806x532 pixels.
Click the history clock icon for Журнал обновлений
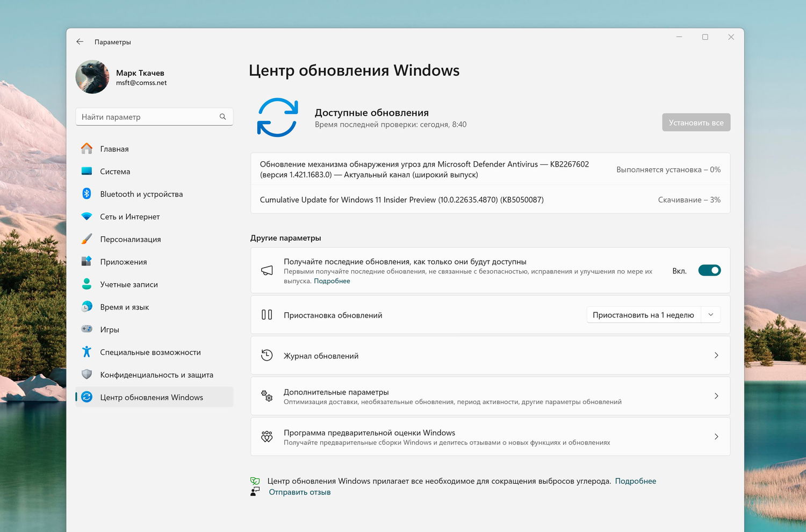267,355
